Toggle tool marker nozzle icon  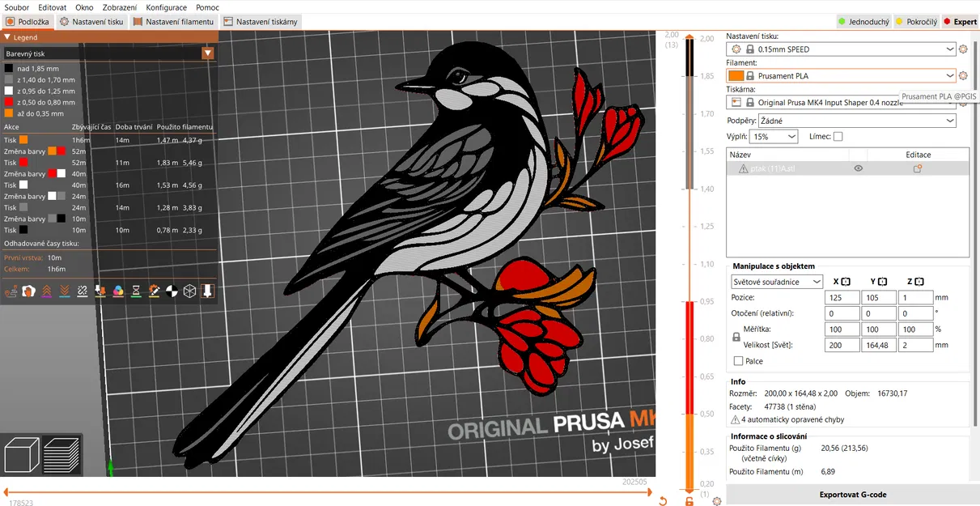pos(207,291)
